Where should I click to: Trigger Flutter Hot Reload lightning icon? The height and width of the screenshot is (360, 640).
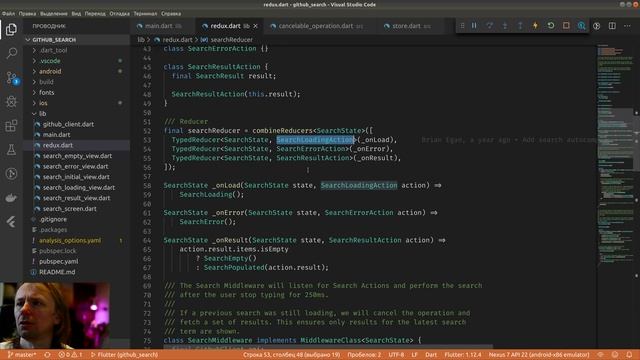535,26
